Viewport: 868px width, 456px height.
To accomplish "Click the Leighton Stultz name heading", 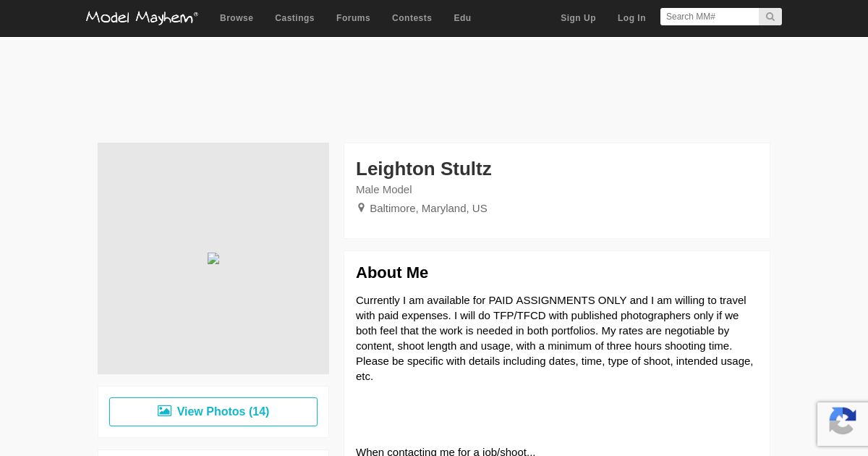I will 424,169.
